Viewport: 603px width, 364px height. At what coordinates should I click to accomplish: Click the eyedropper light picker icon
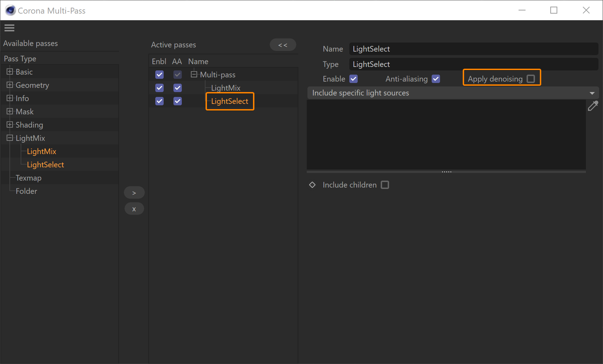point(593,106)
